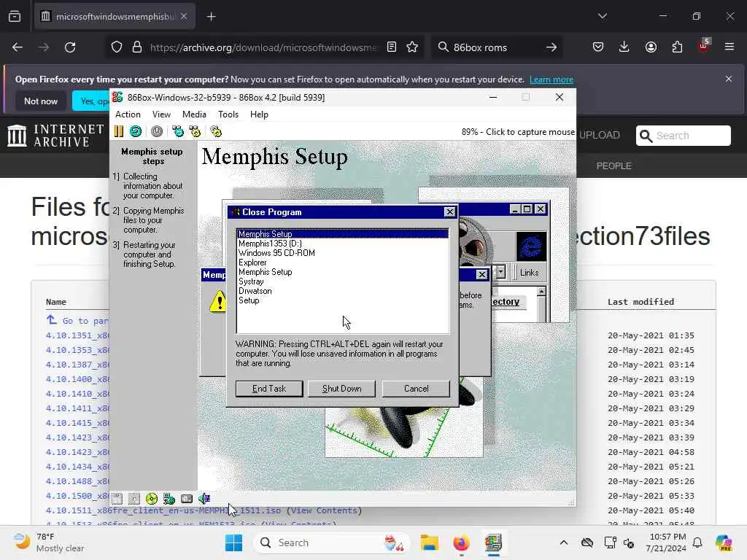Viewport: 747px width, 560px height.
Task: Open a new Firefox tab
Action: click(211, 17)
